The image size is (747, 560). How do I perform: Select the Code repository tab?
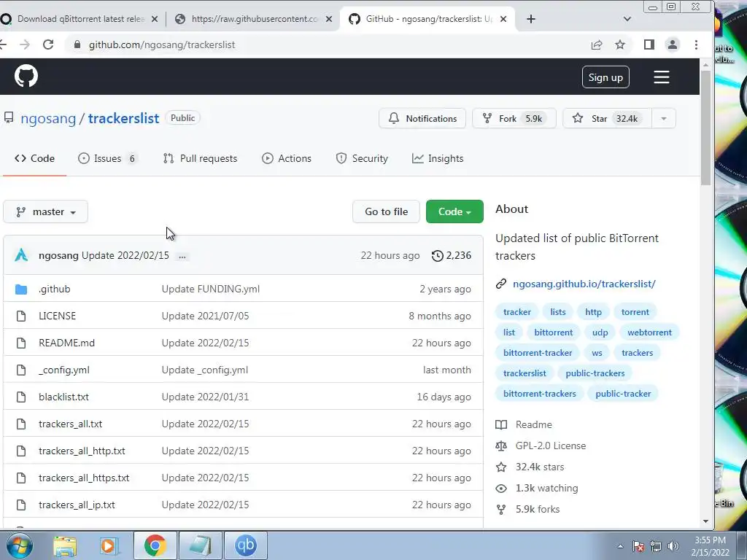tap(34, 158)
